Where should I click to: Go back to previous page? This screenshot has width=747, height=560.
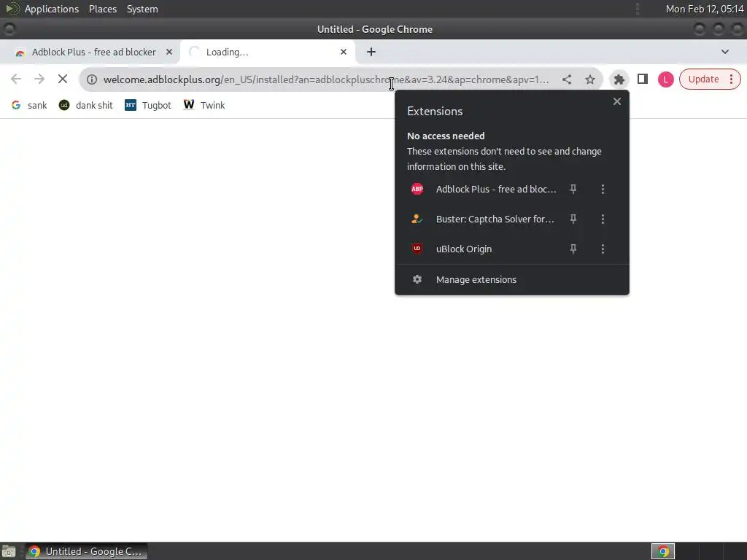(x=16, y=79)
